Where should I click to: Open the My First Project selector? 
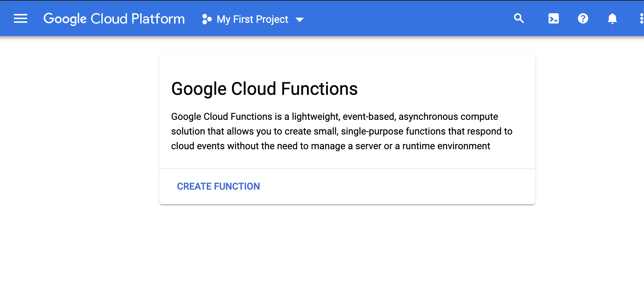coord(253,19)
